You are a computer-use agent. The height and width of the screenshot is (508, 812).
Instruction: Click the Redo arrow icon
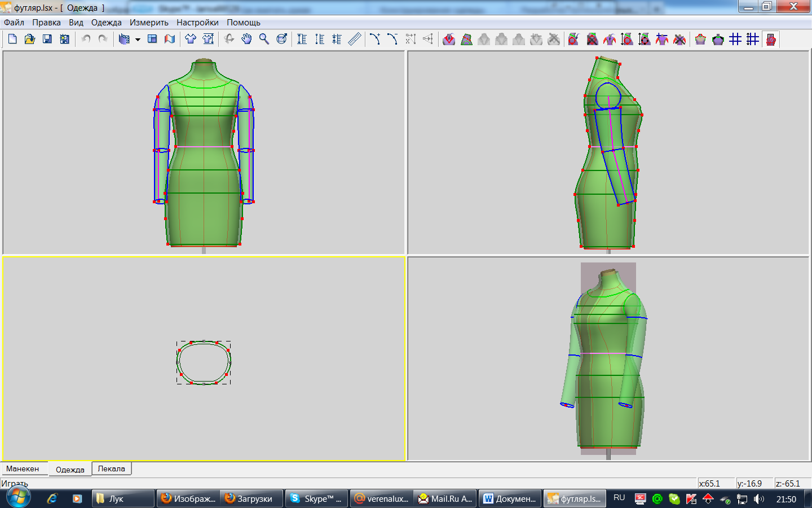(103, 39)
